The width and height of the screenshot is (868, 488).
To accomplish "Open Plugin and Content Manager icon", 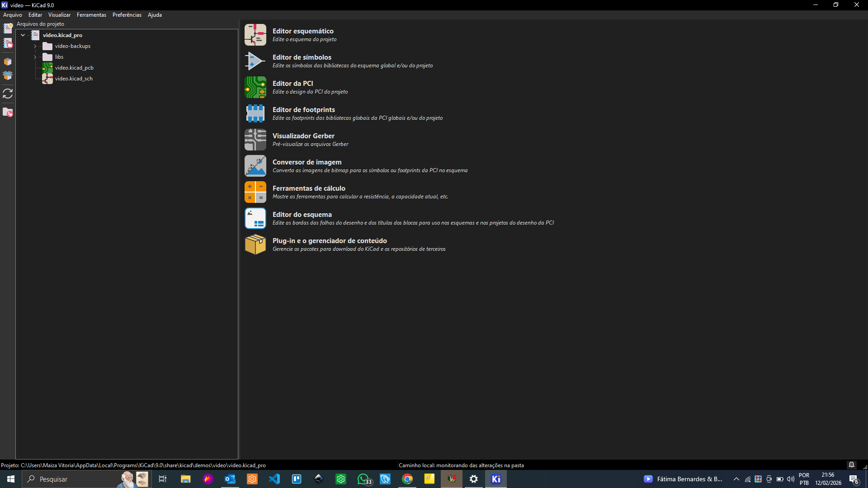I will click(x=255, y=244).
